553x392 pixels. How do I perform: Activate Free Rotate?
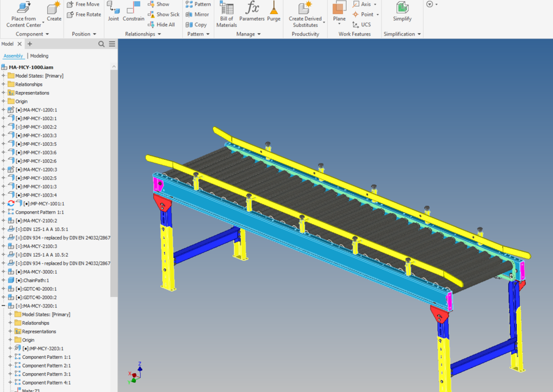(x=83, y=14)
